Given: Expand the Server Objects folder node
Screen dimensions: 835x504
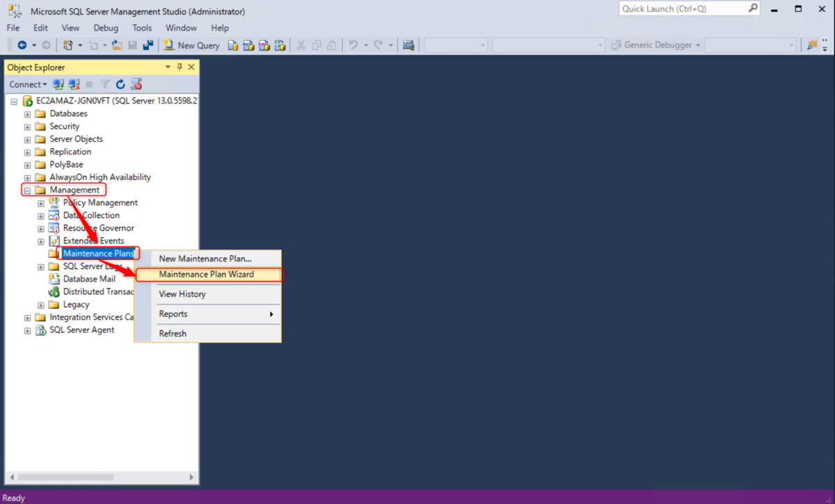Looking at the screenshot, I should 27,139.
